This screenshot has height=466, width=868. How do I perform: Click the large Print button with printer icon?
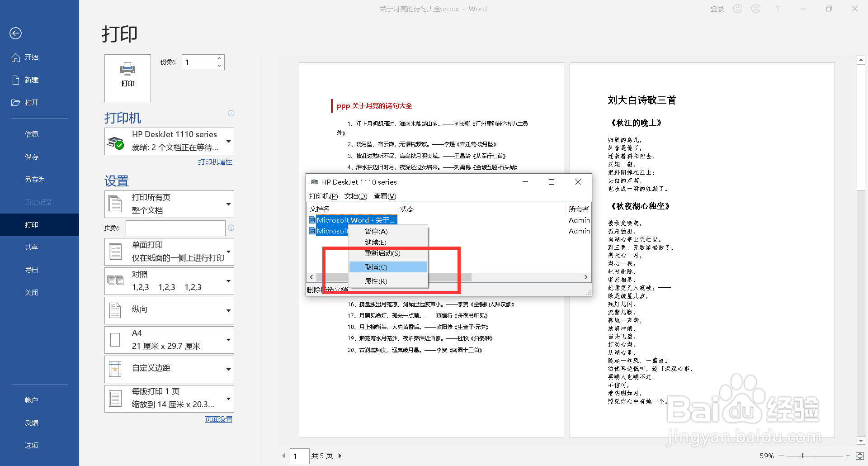click(x=127, y=78)
